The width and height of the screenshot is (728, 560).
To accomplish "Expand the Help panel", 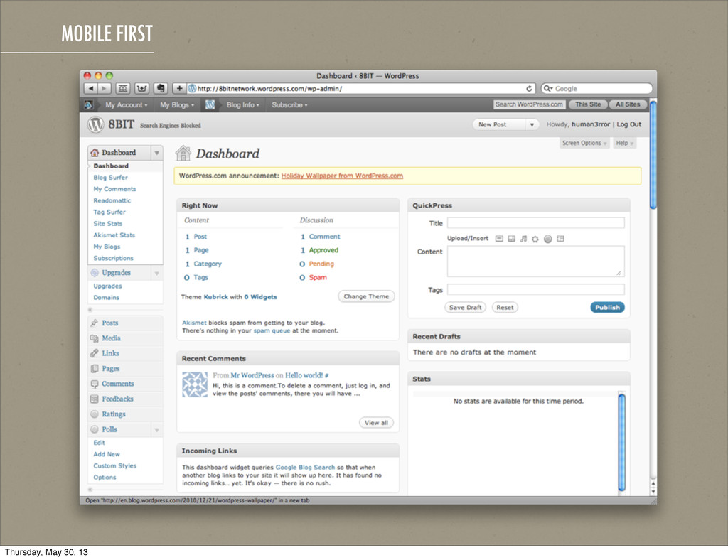I will click(624, 143).
